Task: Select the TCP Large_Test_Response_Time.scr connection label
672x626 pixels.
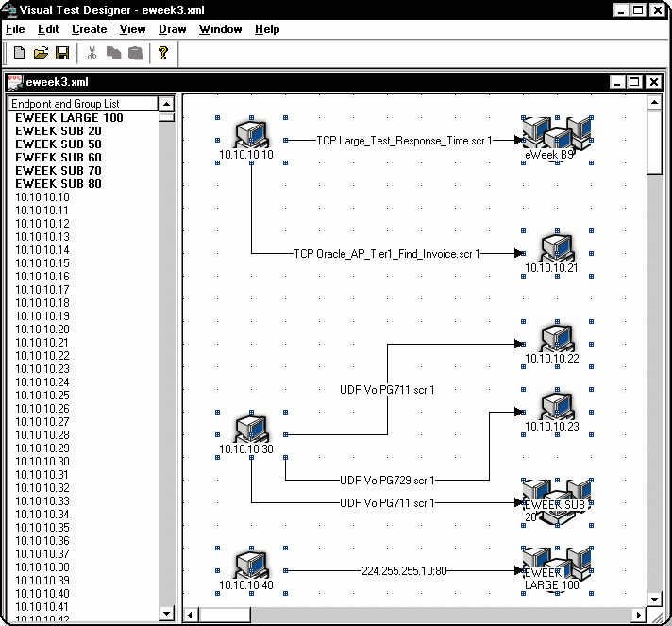Action: pos(404,141)
